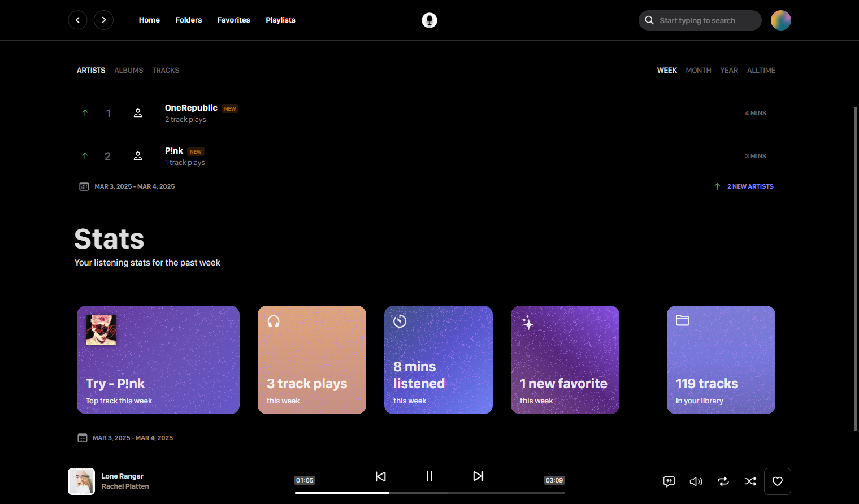
Task: Skip to the previous track
Action: (x=381, y=476)
